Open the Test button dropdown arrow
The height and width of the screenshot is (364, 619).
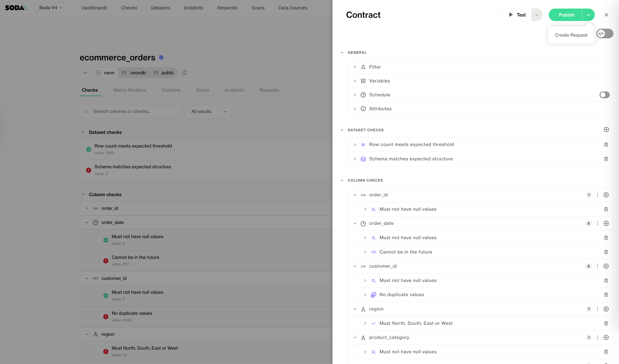[537, 15]
